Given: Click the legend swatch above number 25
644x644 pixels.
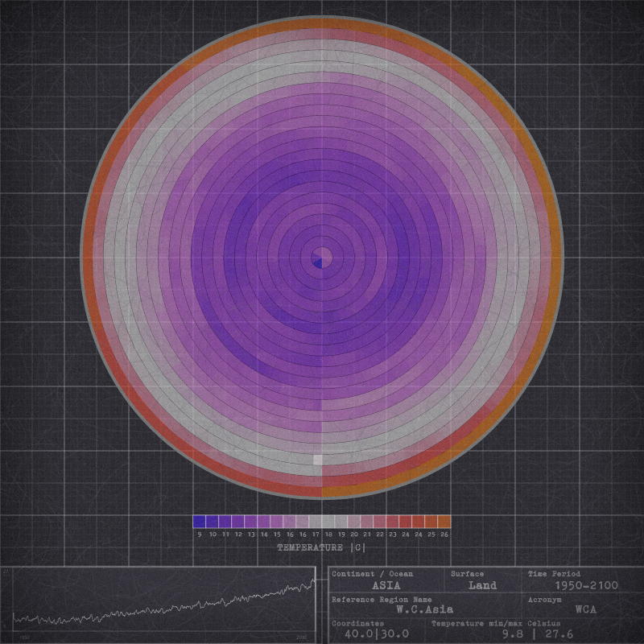Looking at the screenshot, I should 431,522.
